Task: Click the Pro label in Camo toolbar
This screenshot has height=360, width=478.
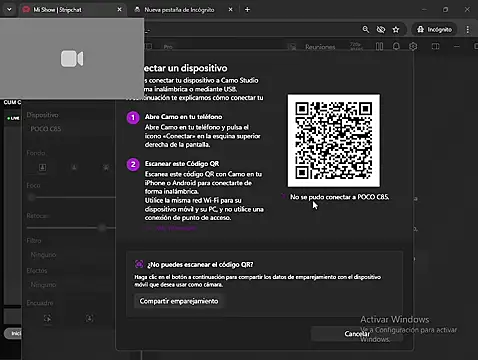Action: point(168,47)
